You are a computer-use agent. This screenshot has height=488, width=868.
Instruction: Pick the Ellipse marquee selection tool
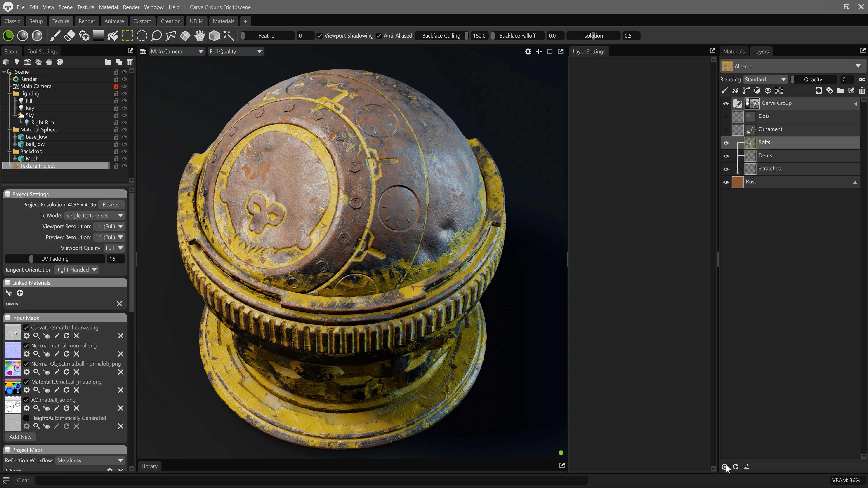coord(142,36)
